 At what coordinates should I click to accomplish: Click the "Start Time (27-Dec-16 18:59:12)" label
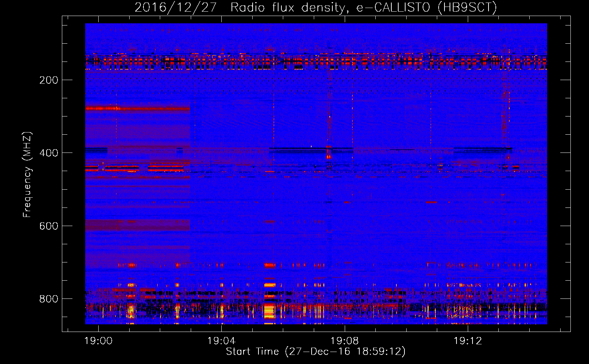click(x=316, y=352)
